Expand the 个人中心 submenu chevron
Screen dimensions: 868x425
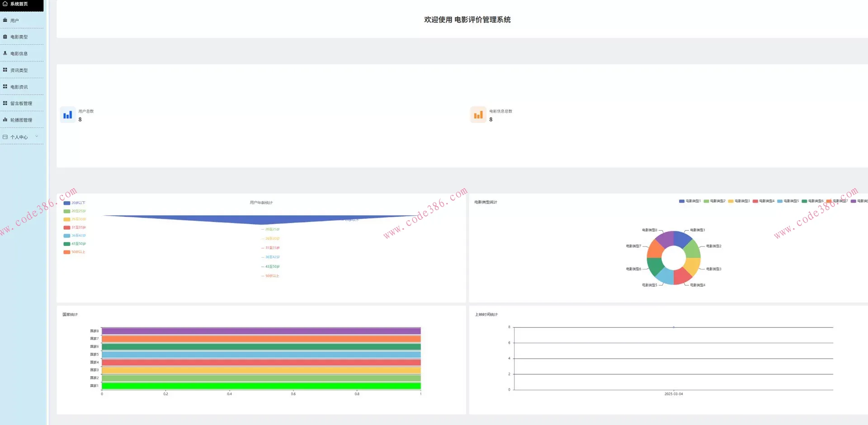(37, 137)
